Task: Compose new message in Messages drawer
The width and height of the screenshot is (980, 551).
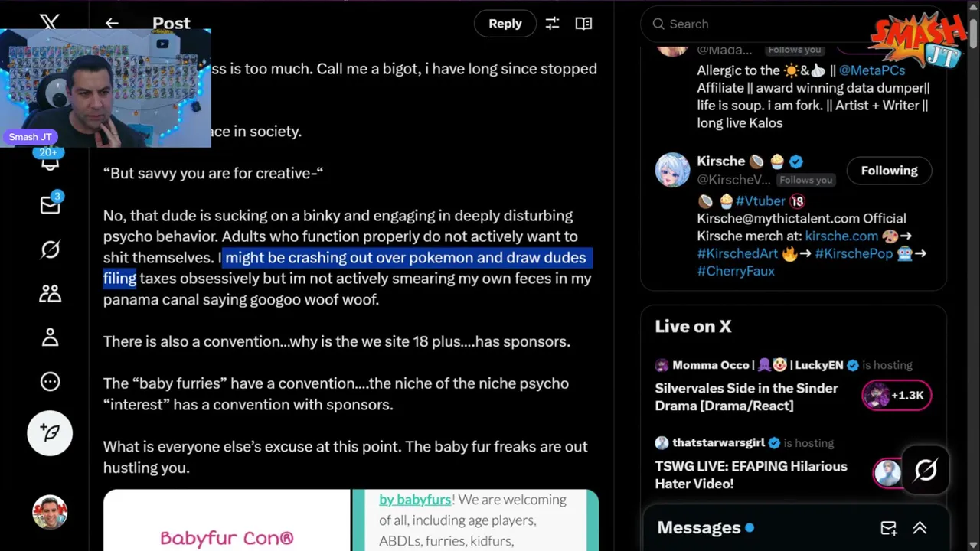Action: tap(888, 528)
